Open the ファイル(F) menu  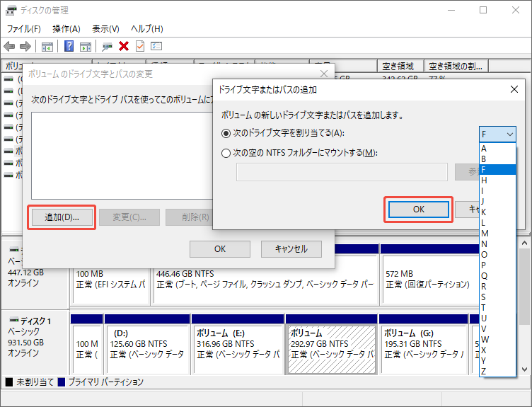24,29
